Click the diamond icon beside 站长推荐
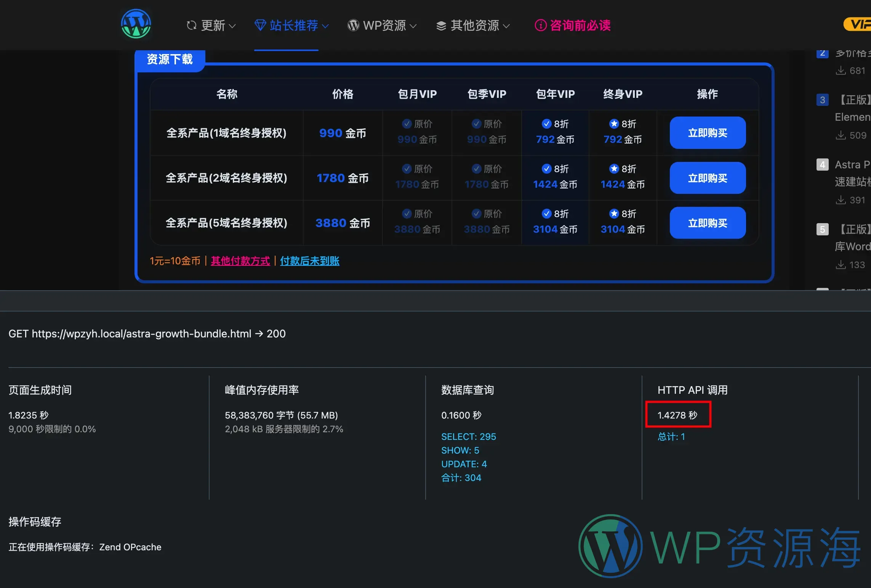This screenshot has height=588, width=871. coord(260,25)
